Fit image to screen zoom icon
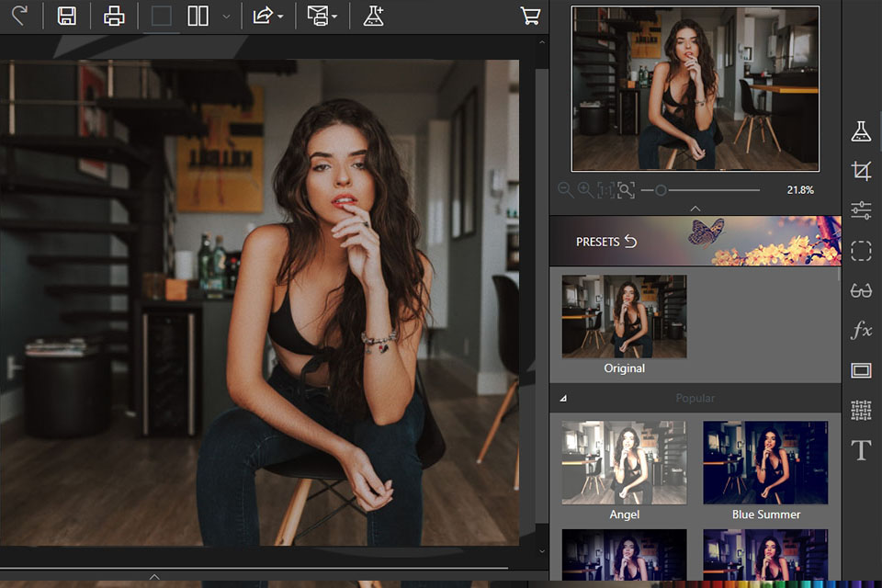882x588 pixels. 626,190
